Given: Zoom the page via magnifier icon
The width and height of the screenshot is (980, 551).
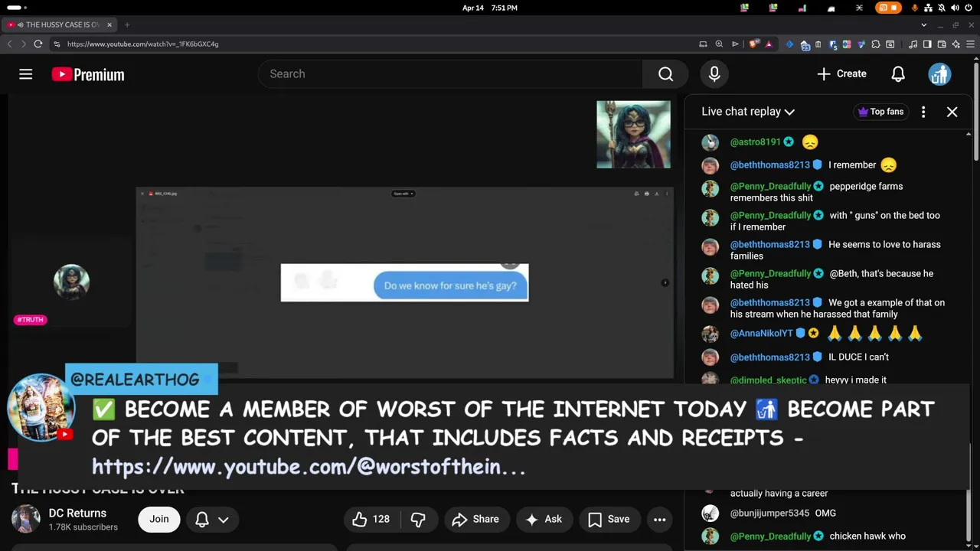Looking at the screenshot, I should click(x=719, y=44).
